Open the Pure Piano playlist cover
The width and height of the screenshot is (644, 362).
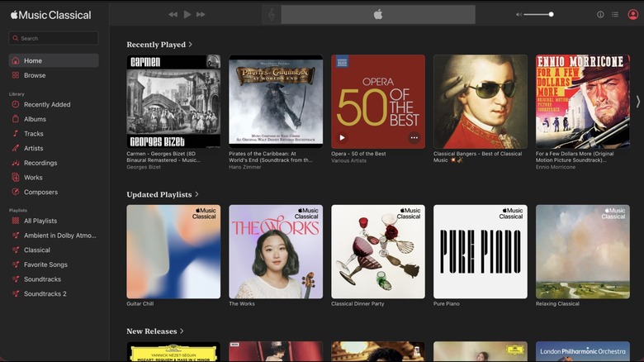pyautogui.click(x=481, y=252)
